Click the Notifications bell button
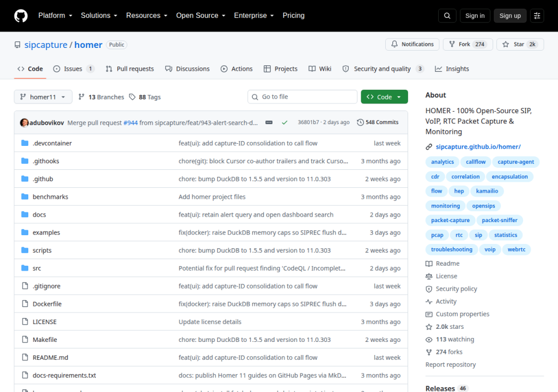 click(x=412, y=44)
